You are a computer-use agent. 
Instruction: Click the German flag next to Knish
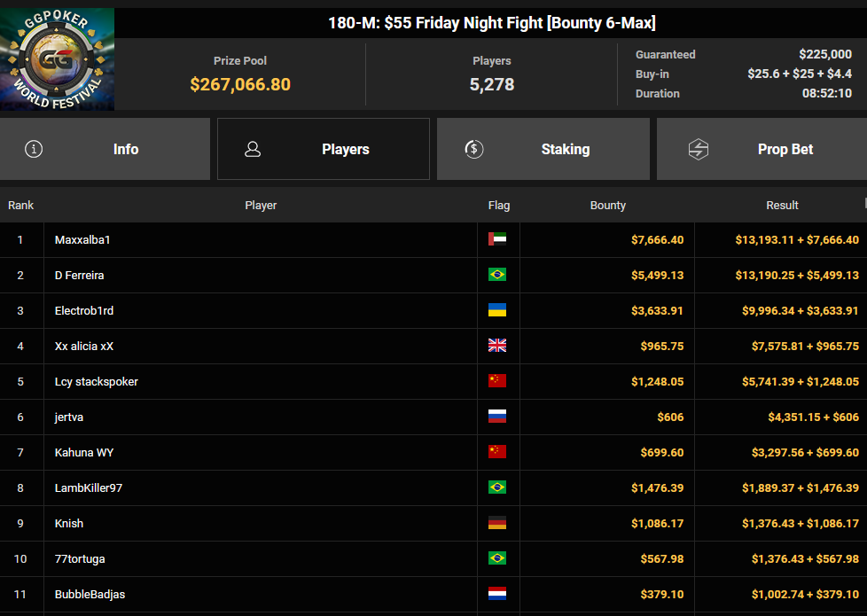click(497, 523)
